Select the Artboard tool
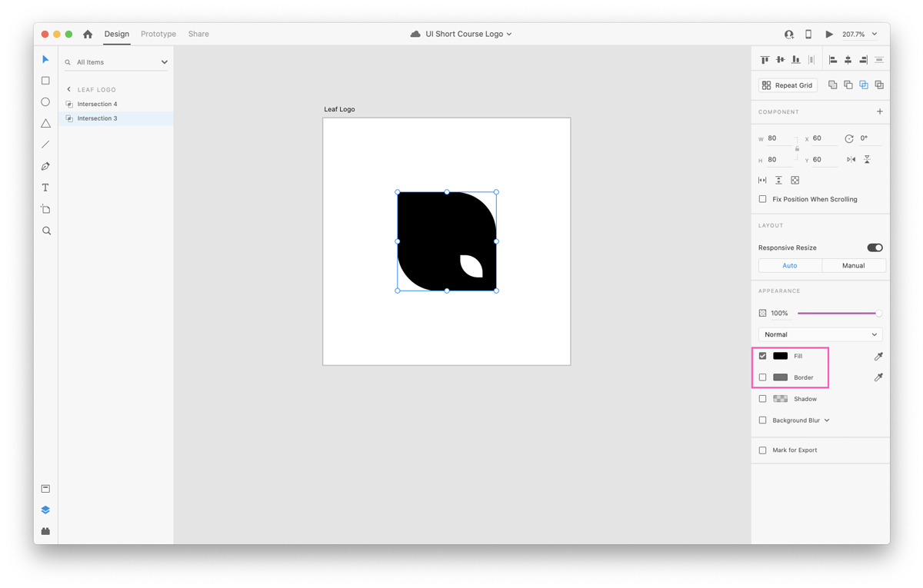This screenshot has height=588, width=923. click(45, 209)
